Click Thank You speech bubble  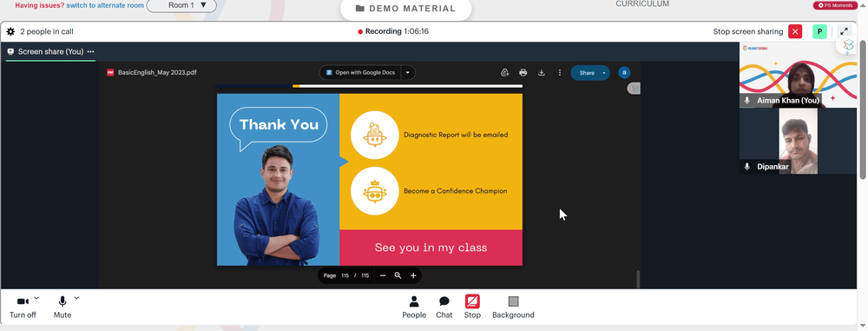point(279,129)
